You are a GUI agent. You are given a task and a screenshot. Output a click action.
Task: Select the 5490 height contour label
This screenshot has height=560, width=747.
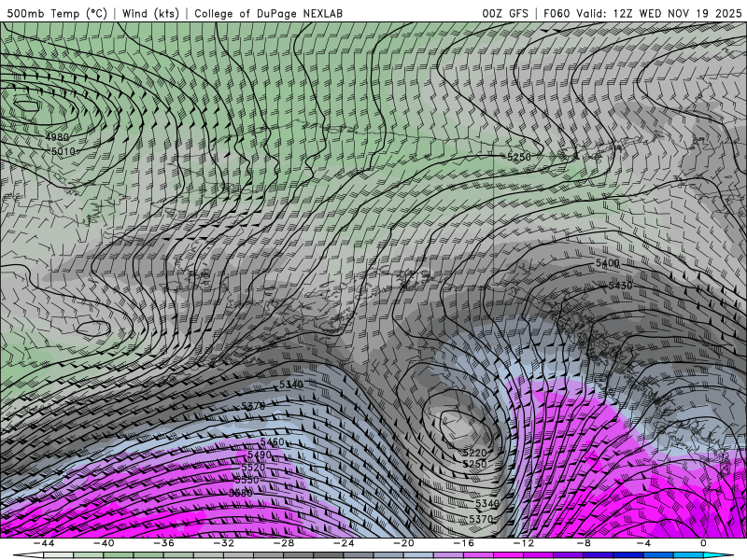coord(260,455)
